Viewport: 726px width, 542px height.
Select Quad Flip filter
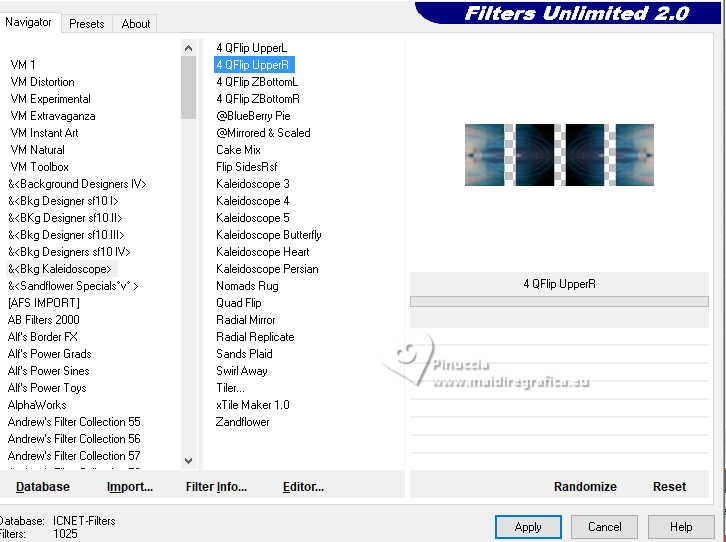(239, 303)
